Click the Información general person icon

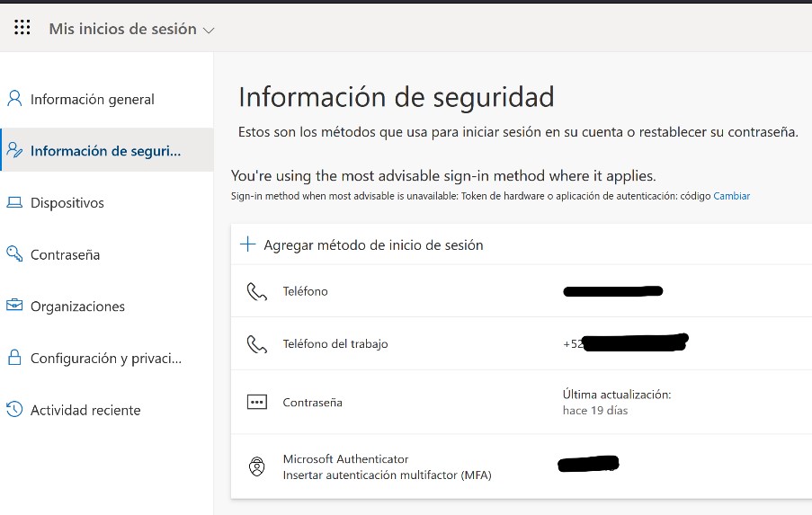point(14,99)
